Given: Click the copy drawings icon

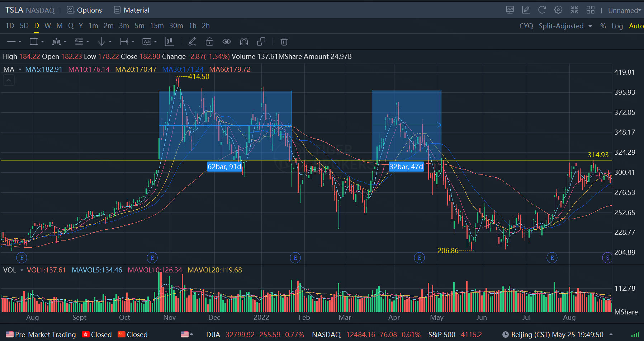Looking at the screenshot, I should tap(261, 42).
